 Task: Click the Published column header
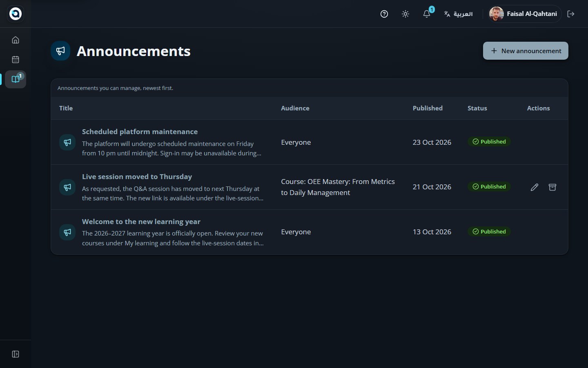coord(428,108)
